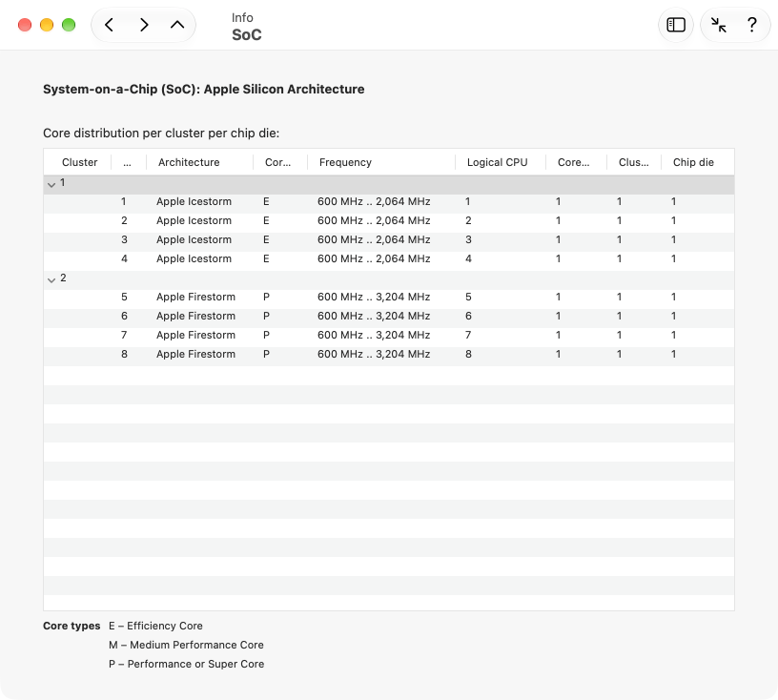Screen dimensions: 778x700
Task: Click 'M – Medium Performance Core' legend entry
Action: point(186,645)
